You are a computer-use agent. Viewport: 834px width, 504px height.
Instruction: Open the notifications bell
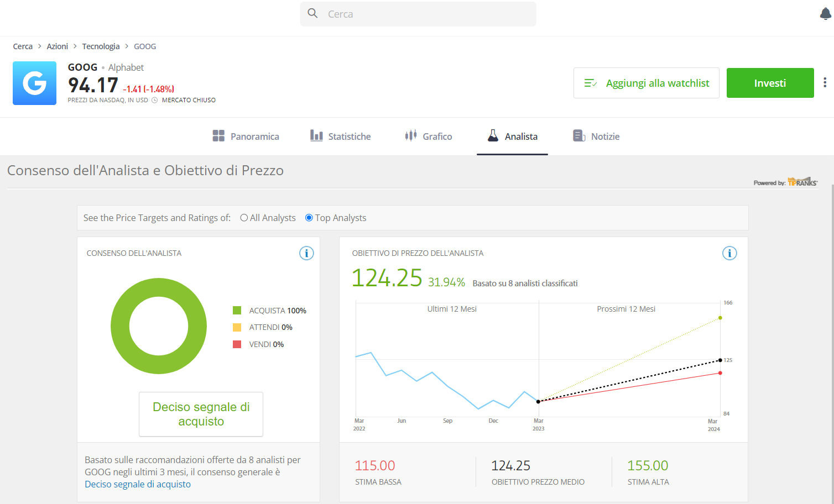826,14
